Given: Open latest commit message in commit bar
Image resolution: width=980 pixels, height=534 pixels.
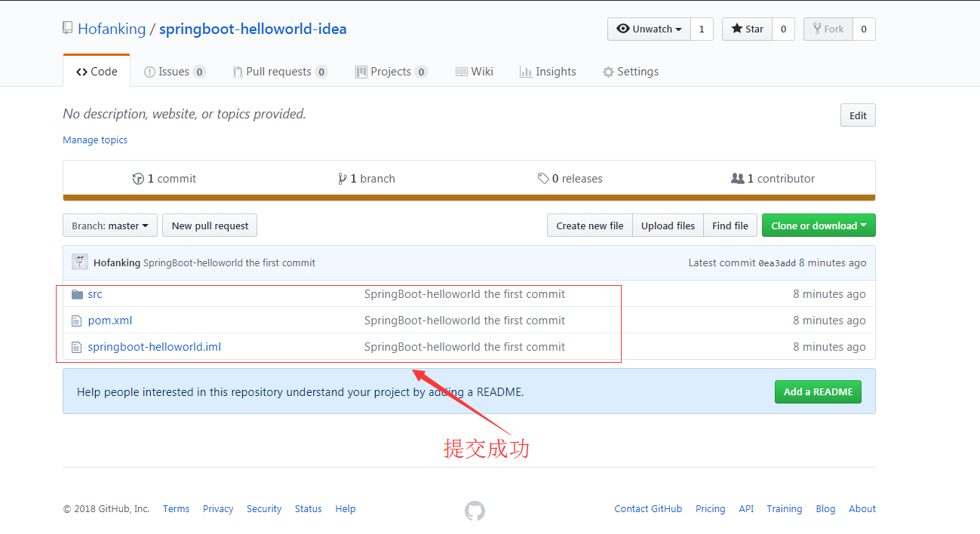Looking at the screenshot, I should coord(229,263).
